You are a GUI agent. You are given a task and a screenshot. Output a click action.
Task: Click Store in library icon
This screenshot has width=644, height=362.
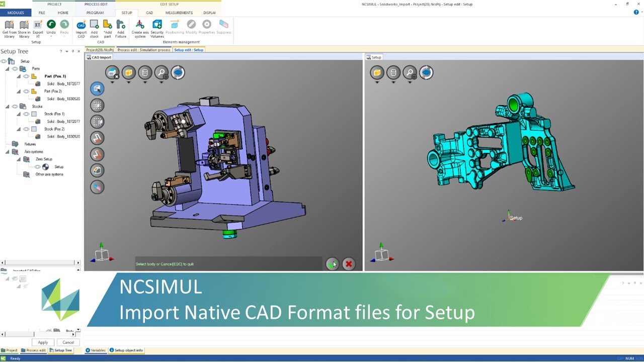[x=24, y=25]
